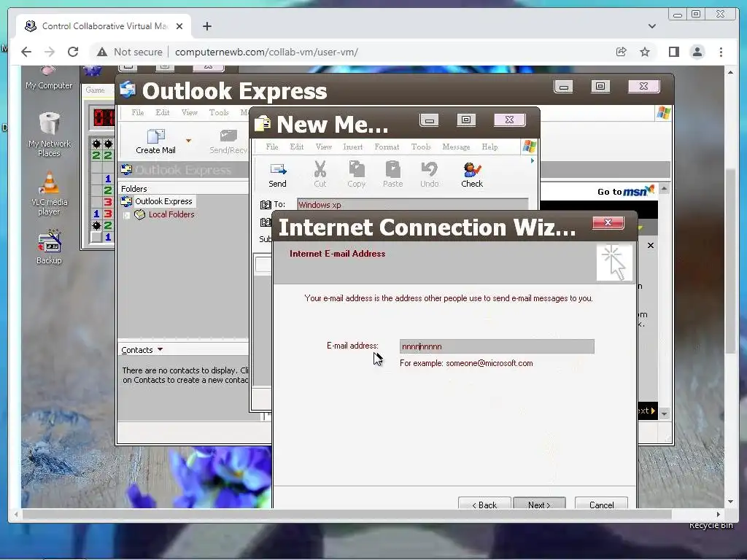Open My Computer desktop icon

point(49,79)
